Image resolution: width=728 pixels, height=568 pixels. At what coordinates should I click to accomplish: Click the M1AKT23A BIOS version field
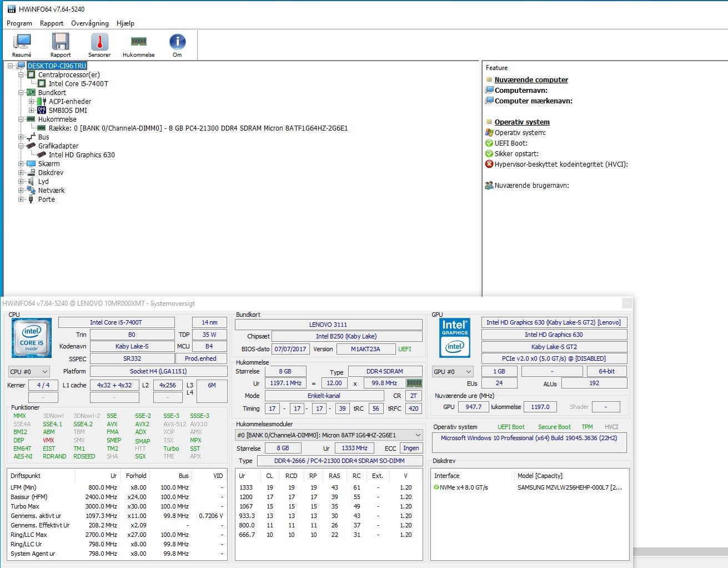pos(365,349)
